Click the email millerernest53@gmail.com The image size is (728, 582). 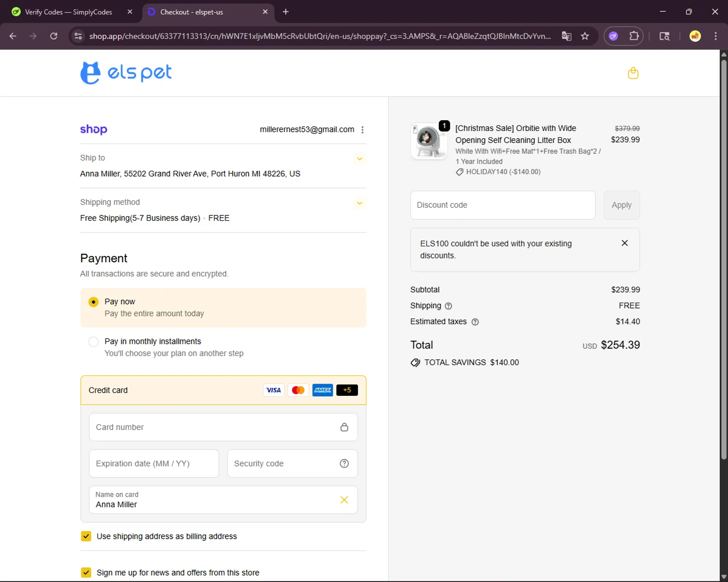307,129
